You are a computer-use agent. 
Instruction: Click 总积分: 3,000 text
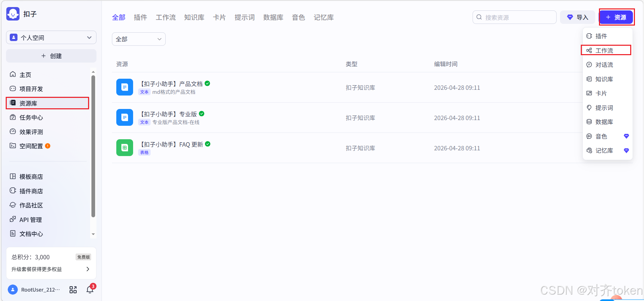pyautogui.click(x=31, y=257)
